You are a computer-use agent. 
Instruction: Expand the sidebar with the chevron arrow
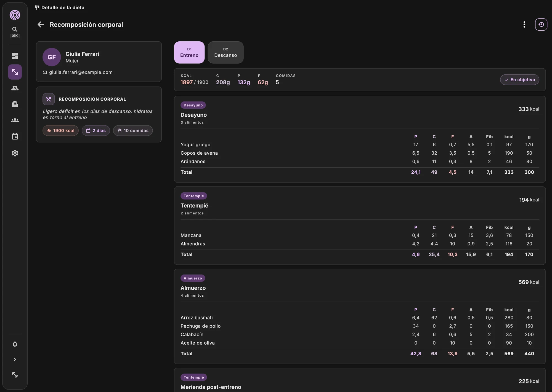tap(15, 359)
